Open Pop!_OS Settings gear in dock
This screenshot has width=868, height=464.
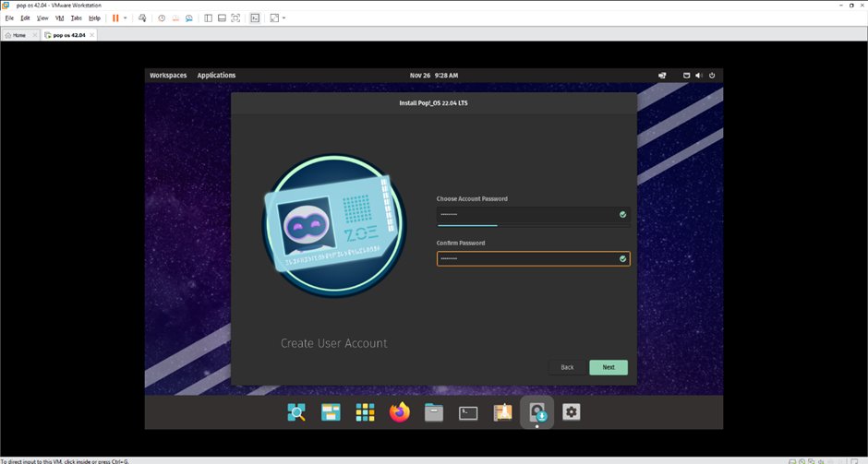[572, 412]
